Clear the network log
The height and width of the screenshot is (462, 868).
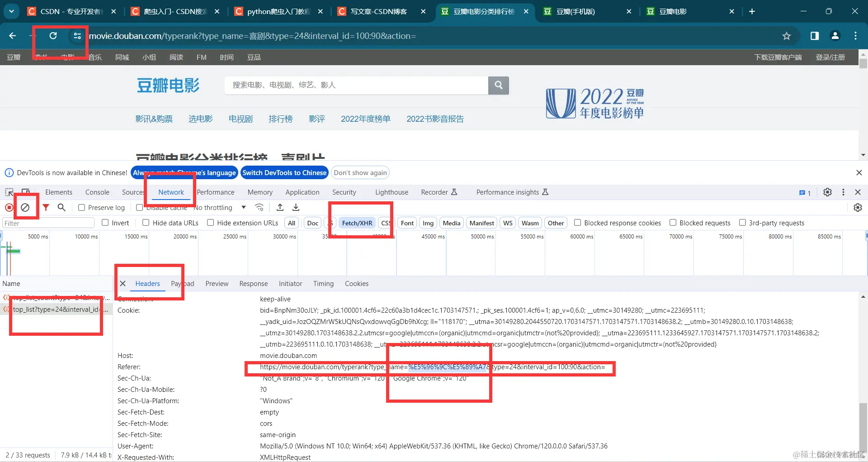point(25,207)
